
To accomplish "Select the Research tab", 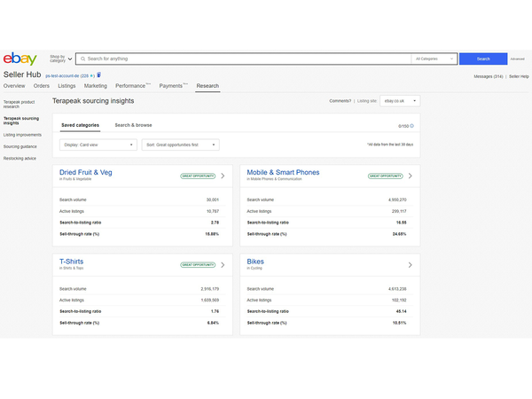I will [207, 86].
